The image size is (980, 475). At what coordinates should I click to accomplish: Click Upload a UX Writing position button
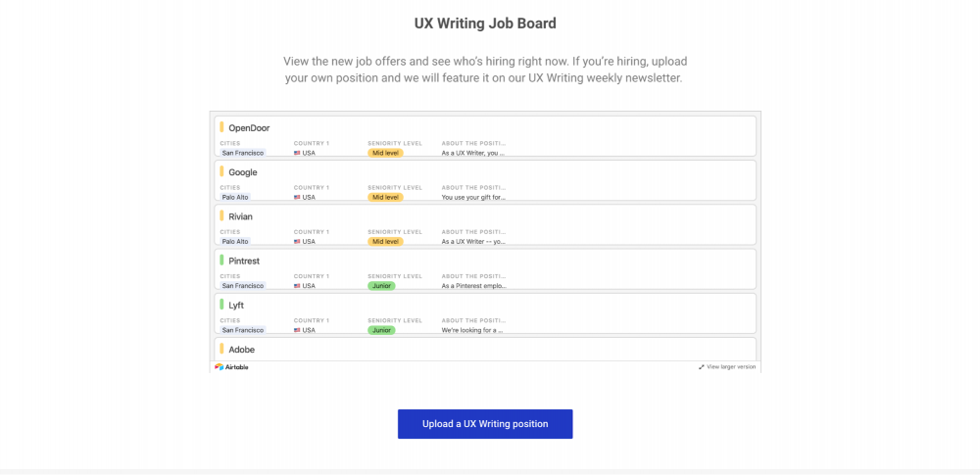tap(485, 424)
